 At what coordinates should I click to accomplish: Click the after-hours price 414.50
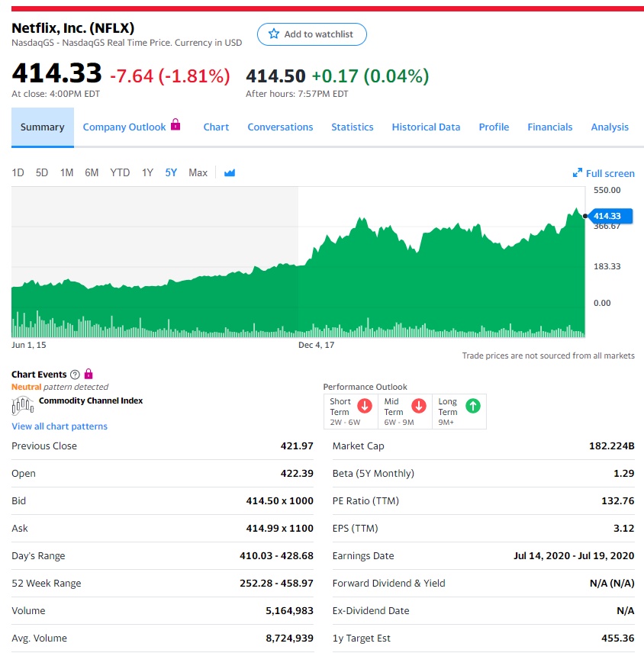pyautogui.click(x=275, y=76)
